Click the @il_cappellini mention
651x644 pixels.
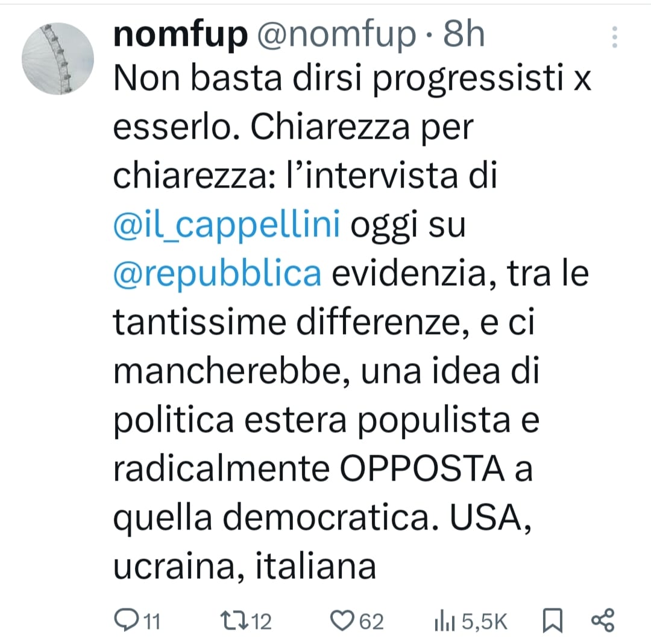point(227,227)
